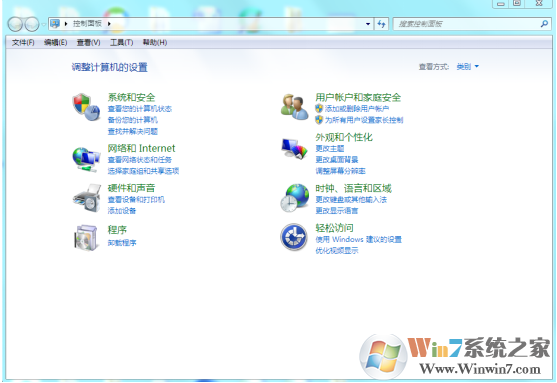Click 选择家庭组和共享选项 link
The width and height of the screenshot is (557, 383).
point(143,171)
